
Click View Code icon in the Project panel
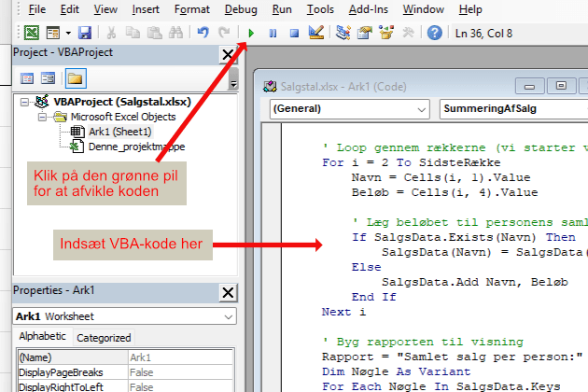click(x=27, y=77)
